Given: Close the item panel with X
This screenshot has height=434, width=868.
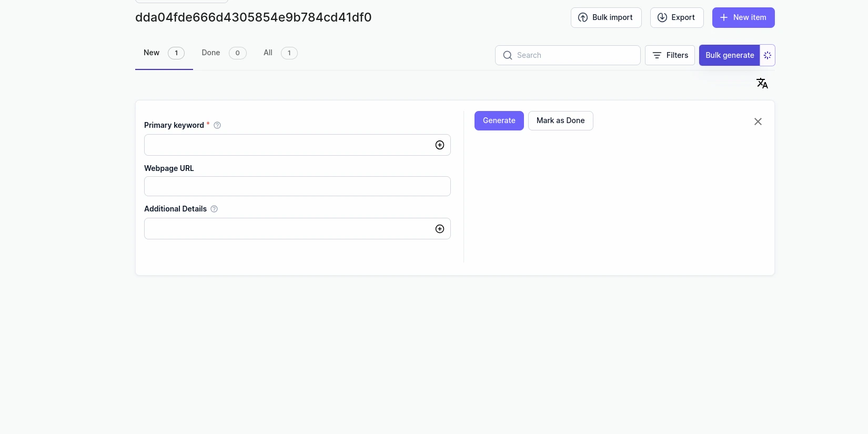Looking at the screenshot, I should tap(758, 122).
